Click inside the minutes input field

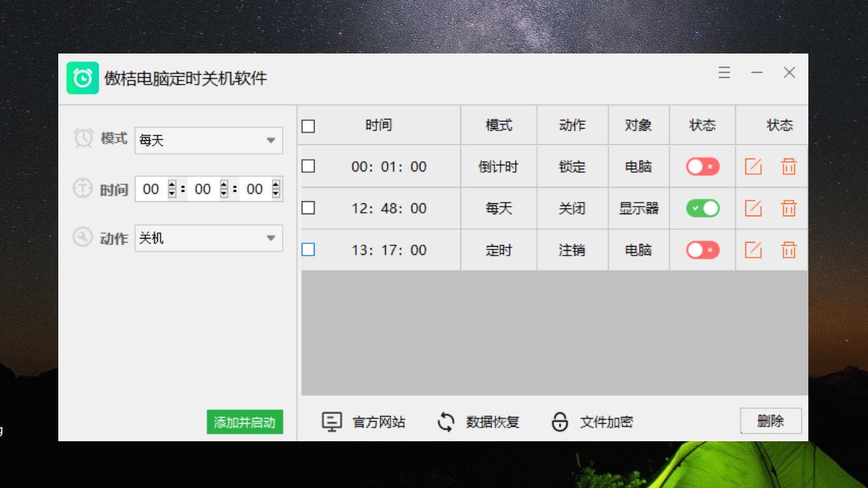coord(201,189)
